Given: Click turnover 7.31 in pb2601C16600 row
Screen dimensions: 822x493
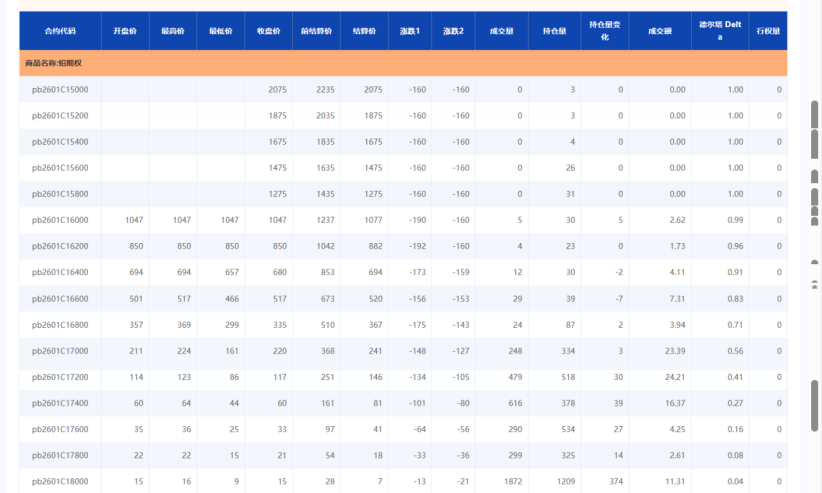Looking at the screenshot, I should [x=677, y=299].
